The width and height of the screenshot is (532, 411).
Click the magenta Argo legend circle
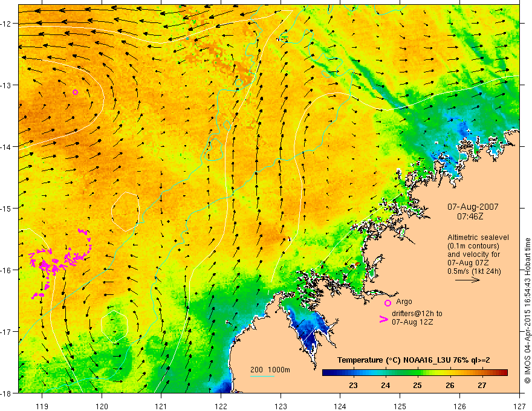[388, 303]
